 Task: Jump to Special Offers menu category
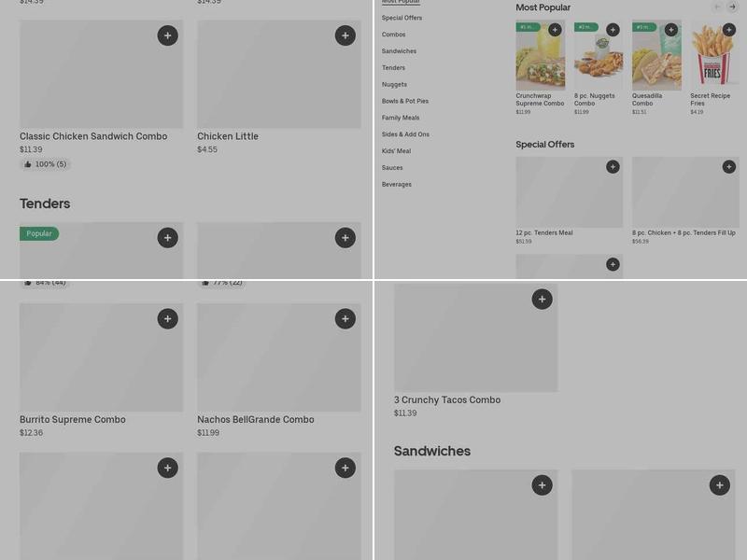coord(402,18)
